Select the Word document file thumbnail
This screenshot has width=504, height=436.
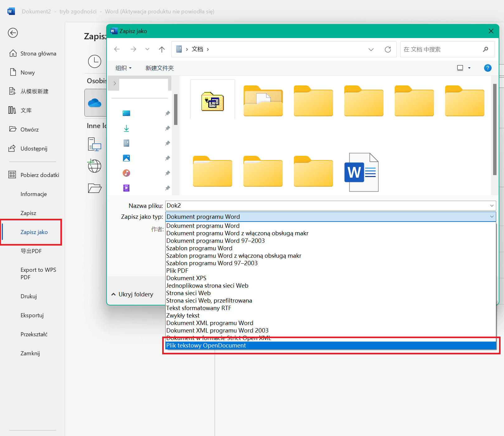361,172
